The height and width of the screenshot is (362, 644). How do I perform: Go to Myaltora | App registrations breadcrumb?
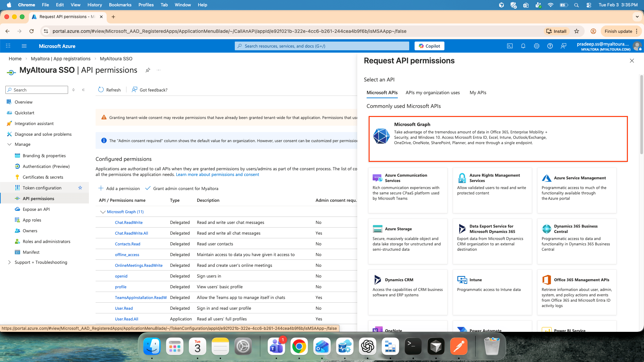pos(61,59)
